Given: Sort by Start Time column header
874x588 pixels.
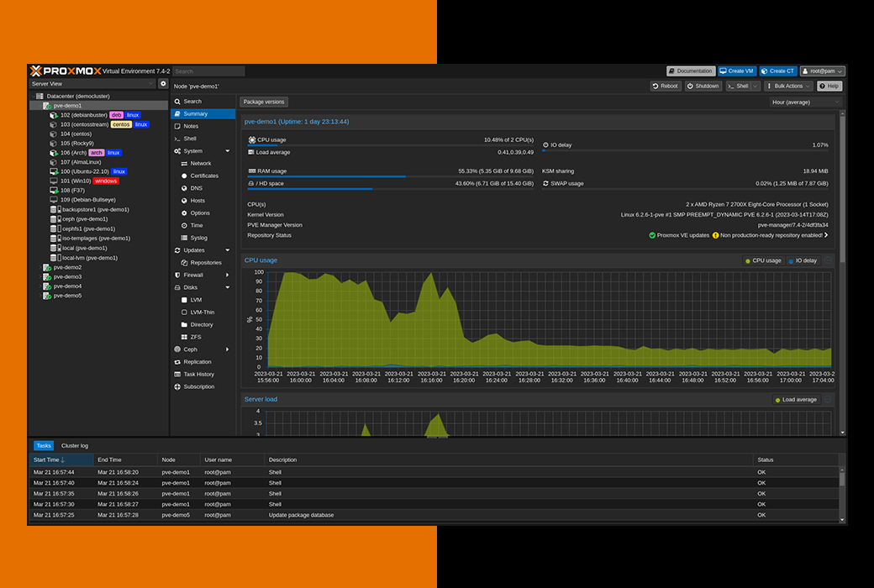Looking at the screenshot, I should pyautogui.click(x=61, y=459).
